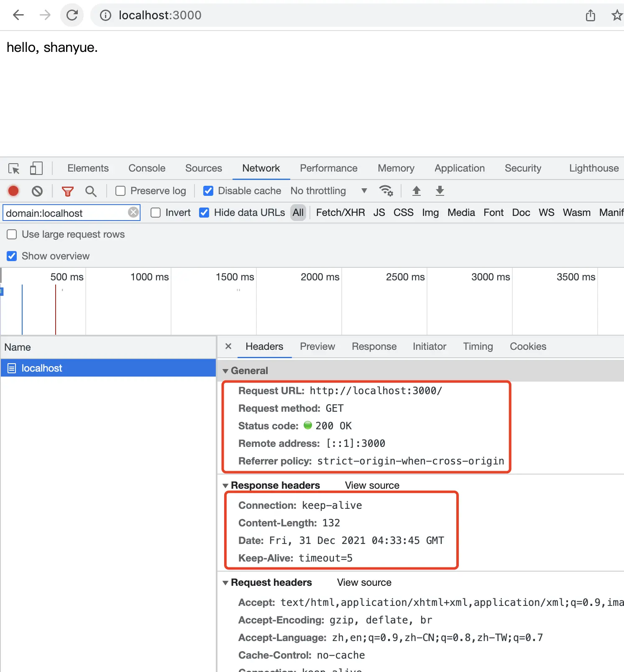The width and height of the screenshot is (624, 672).
Task: Open the Security panel
Action: tap(523, 168)
